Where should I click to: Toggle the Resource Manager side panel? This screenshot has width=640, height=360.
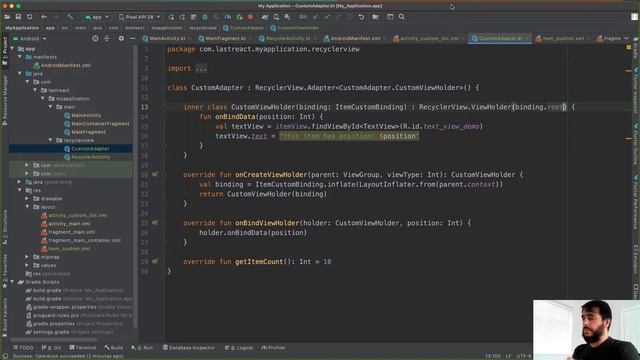5,99
